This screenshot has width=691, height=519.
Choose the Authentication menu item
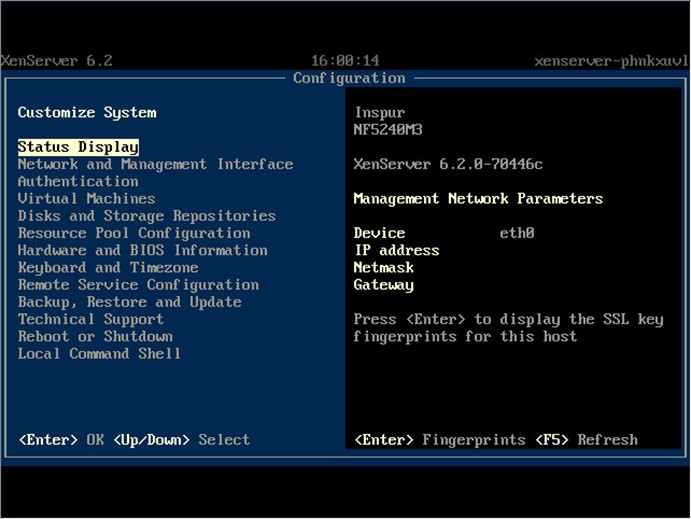[x=78, y=181]
